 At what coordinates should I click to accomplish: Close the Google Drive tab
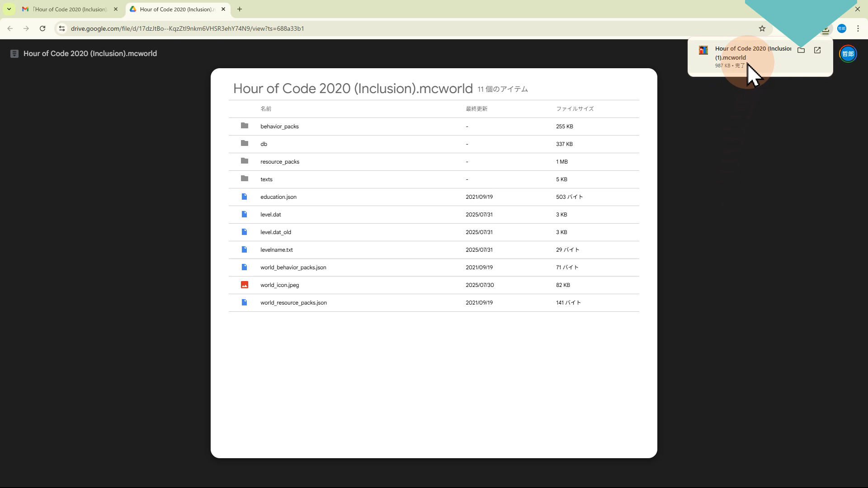point(223,9)
